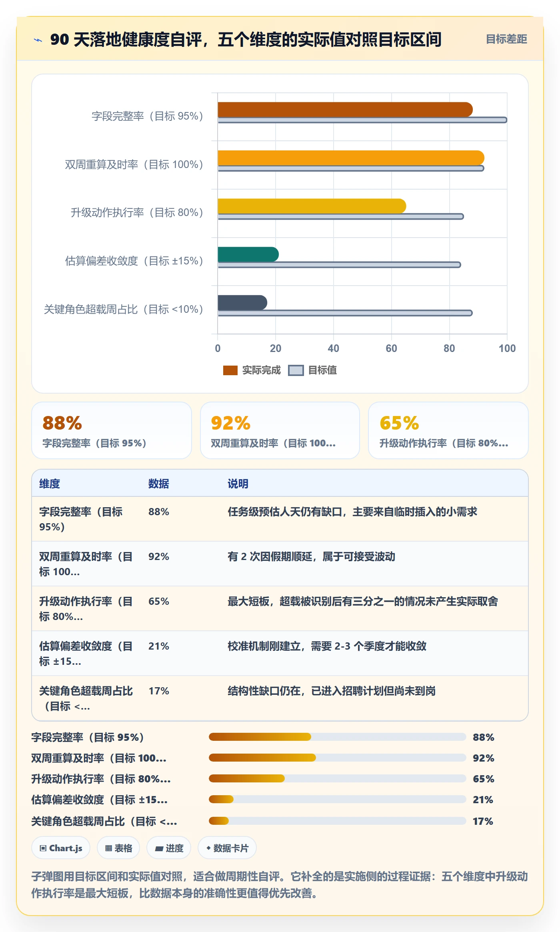Select the 92% cell in table
560x932 pixels.
tap(159, 556)
